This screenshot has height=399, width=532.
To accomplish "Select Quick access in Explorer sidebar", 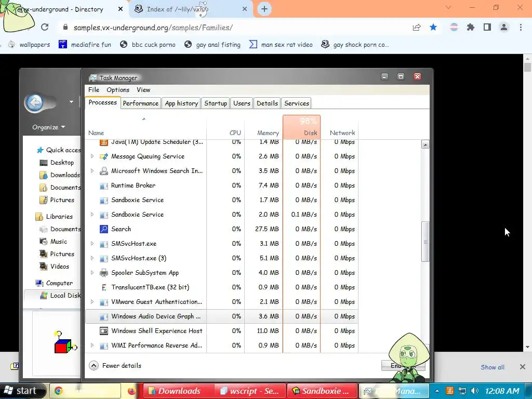I will coord(59,150).
